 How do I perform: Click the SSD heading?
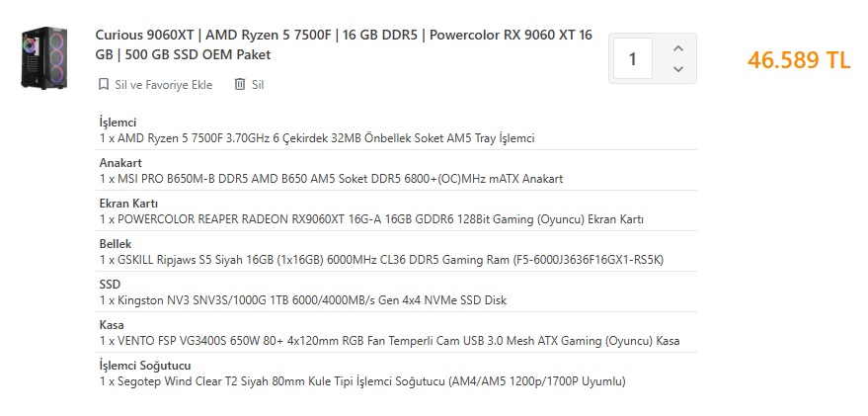pyautogui.click(x=110, y=285)
